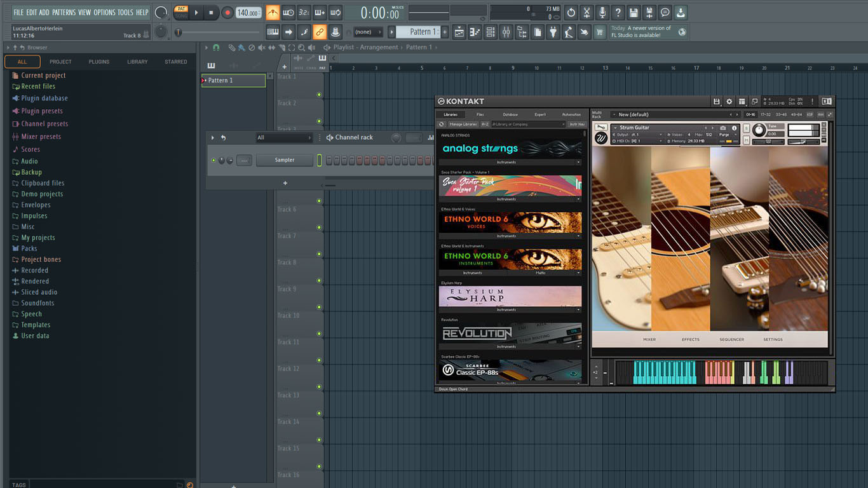Add a channel with rack plus button
This screenshot has height=488, width=868.
click(285, 183)
